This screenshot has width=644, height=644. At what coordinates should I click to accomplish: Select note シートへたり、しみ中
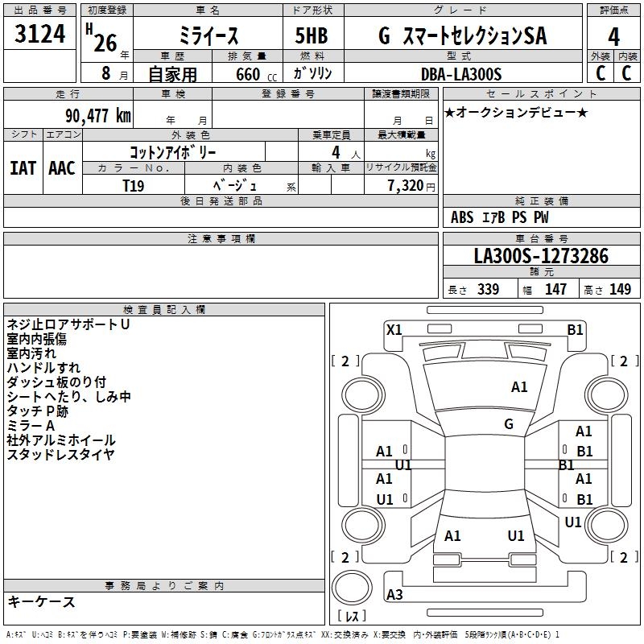point(68,396)
